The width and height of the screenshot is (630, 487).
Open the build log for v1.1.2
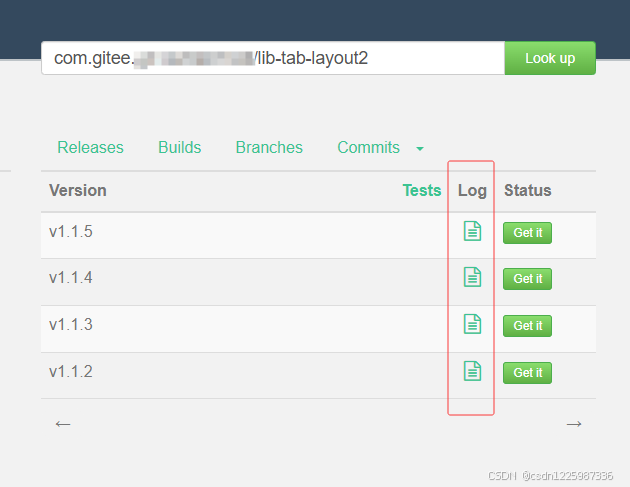[x=472, y=371]
